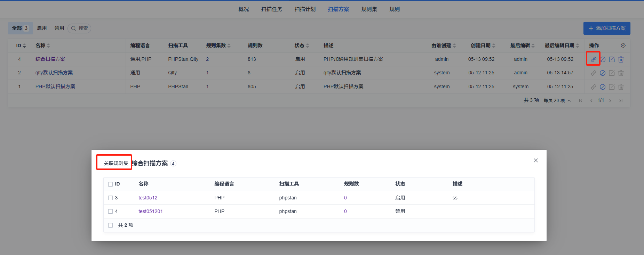Toggle select-all checkbox in dialog ID header
Viewport: 644px width, 255px height.
click(x=111, y=184)
